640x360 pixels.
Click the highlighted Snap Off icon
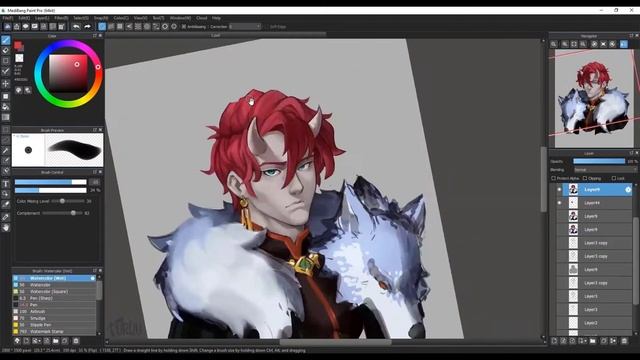pos(102,27)
